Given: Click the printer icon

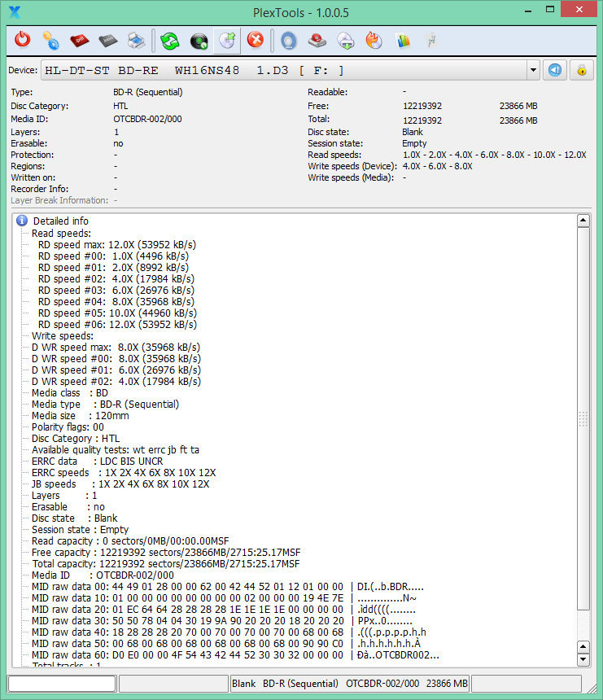Looking at the screenshot, I should [x=136, y=41].
